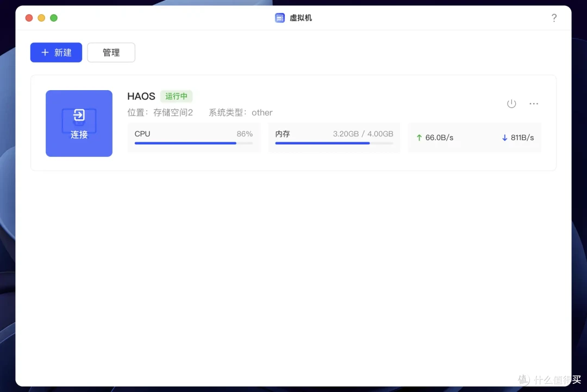The width and height of the screenshot is (587, 392).
Task: Maximize the window with the green button
Action: [x=53, y=18]
